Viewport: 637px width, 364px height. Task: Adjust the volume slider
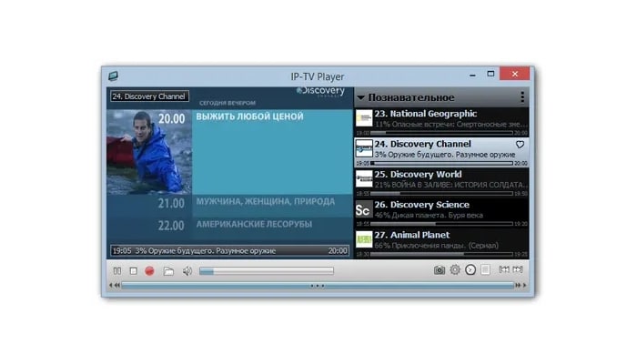[x=267, y=271]
